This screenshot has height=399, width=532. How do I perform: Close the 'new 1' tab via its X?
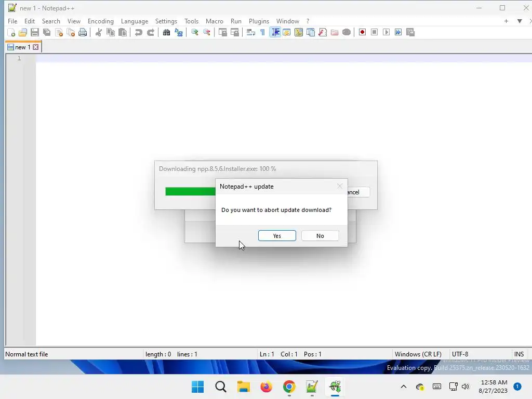click(x=36, y=47)
